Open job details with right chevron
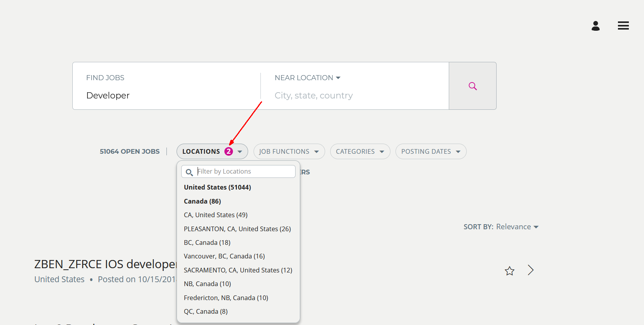This screenshot has width=644, height=325. (531, 270)
